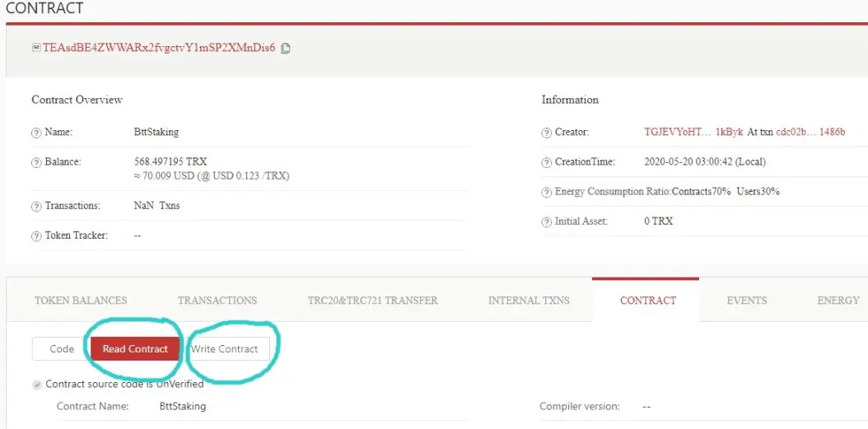
Task: Click the CONTRACT page title
Action: [44, 8]
